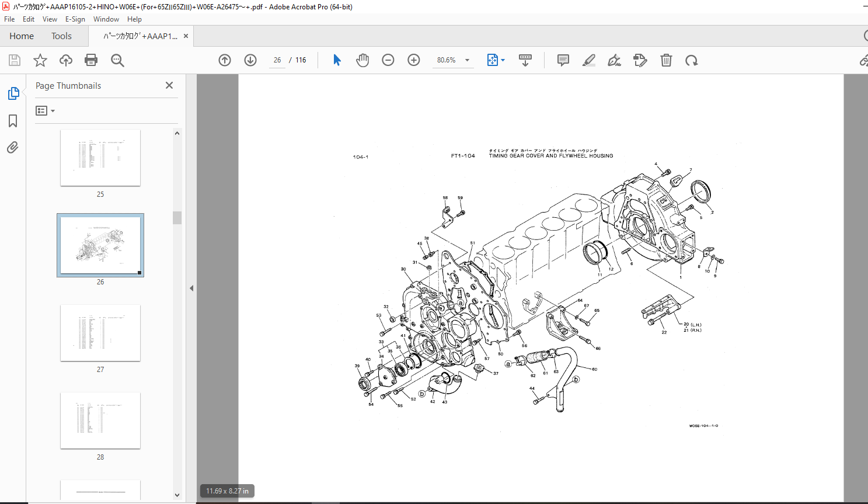Select the Hand pan tool
Viewport: 868px width, 504px height.
[x=362, y=60]
